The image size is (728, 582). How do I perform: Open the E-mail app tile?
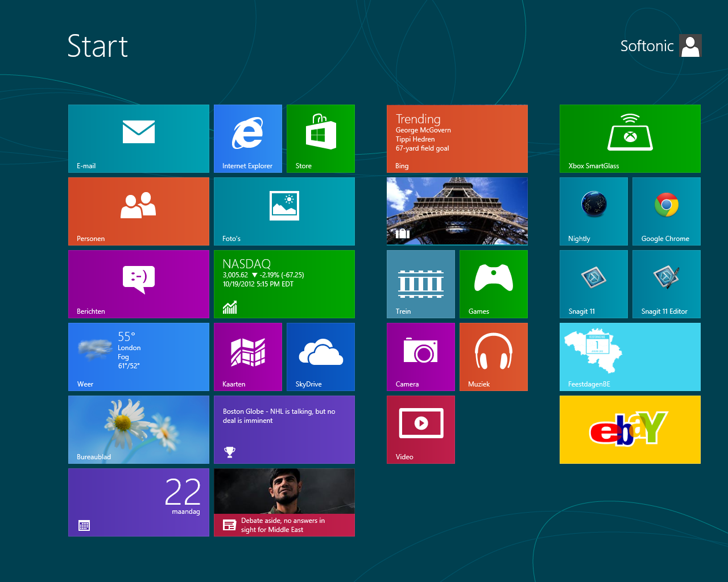click(x=138, y=138)
